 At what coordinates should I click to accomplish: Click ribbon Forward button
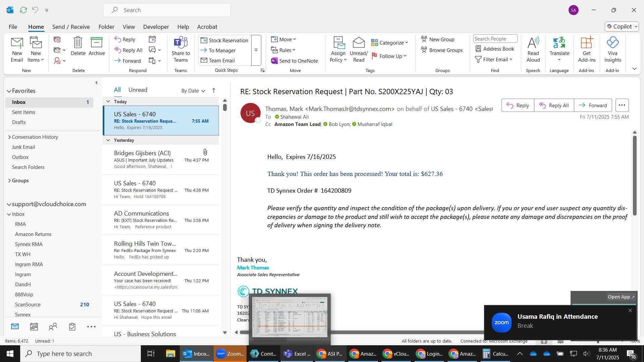tap(127, 61)
